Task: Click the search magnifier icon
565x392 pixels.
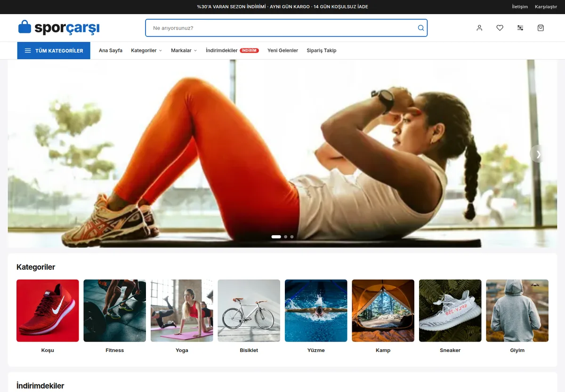Action: coord(421,28)
